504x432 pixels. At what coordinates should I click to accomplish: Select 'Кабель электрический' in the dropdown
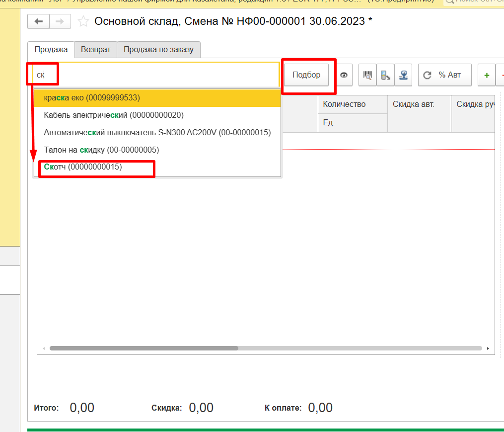pos(114,115)
